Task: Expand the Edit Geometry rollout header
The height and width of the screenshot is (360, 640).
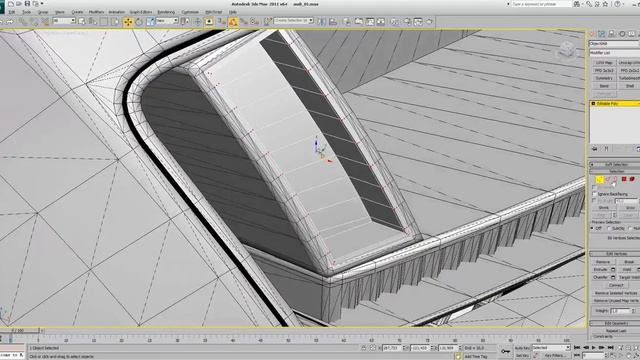Action: click(x=614, y=323)
